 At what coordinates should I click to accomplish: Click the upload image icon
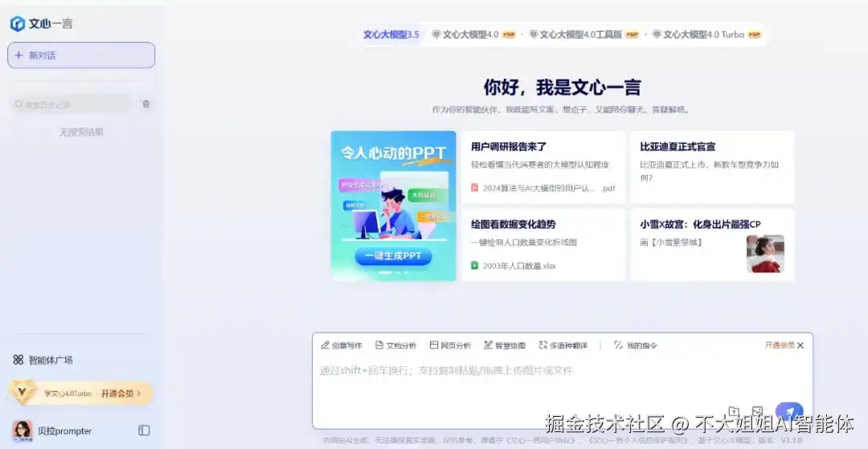click(757, 412)
